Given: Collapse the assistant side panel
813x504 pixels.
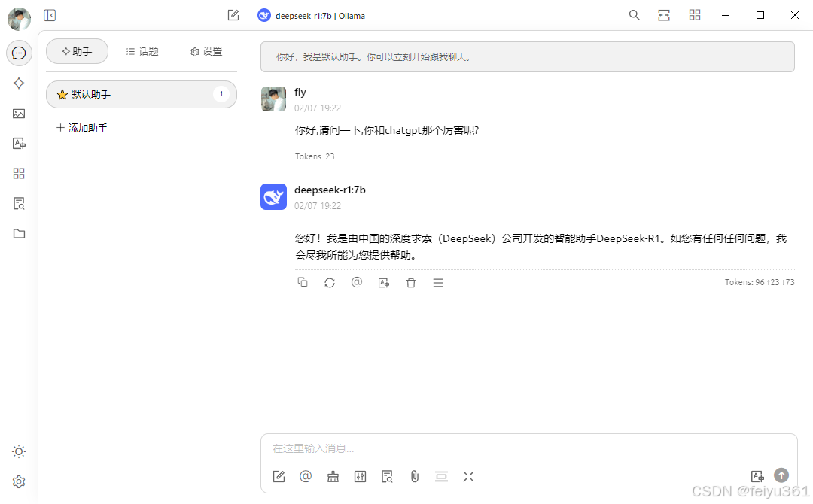Looking at the screenshot, I should [x=50, y=16].
